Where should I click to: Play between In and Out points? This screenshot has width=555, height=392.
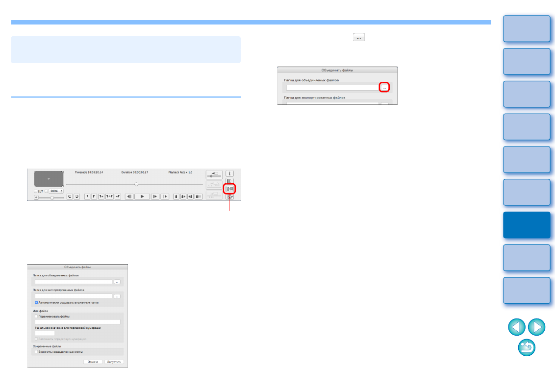tap(109, 196)
